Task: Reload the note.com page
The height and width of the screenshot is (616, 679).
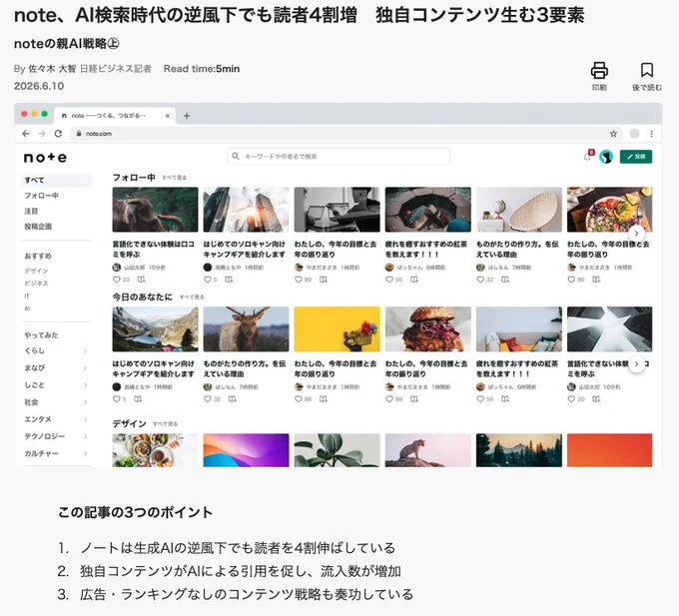Action: click(58, 134)
